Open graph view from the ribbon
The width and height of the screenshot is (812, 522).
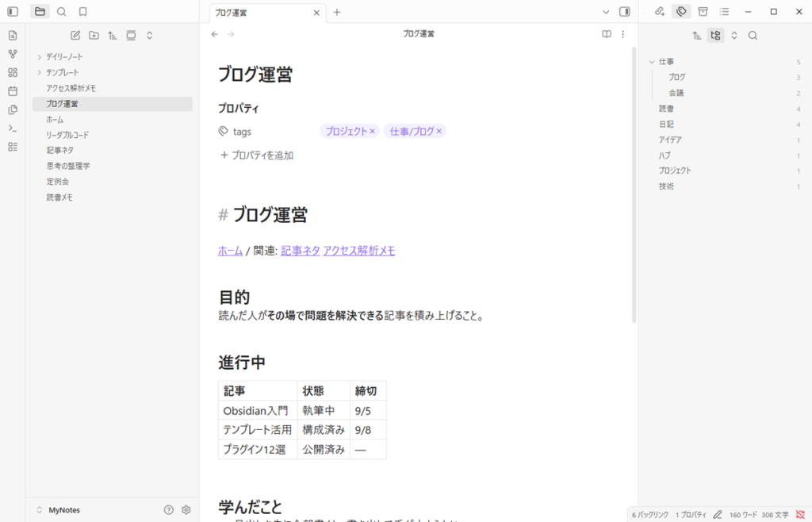[x=13, y=54]
